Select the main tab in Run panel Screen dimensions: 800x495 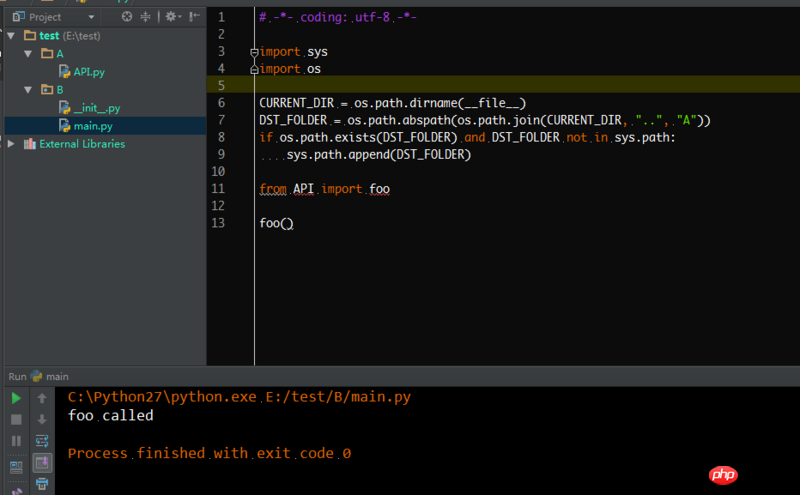click(57, 377)
